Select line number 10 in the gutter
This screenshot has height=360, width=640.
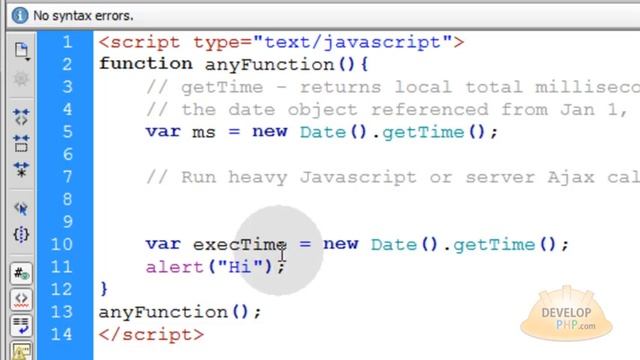click(x=62, y=244)
